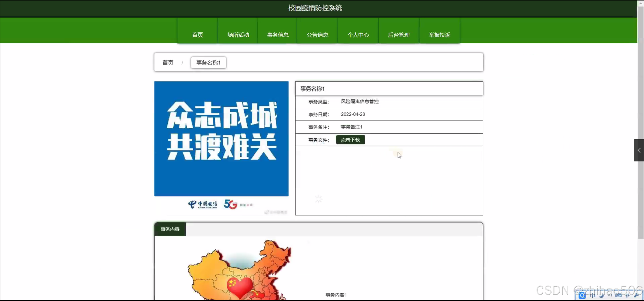Open the 场所活动 navigation tab
This screenshot has height=301, width=644.
coord(238,35)
